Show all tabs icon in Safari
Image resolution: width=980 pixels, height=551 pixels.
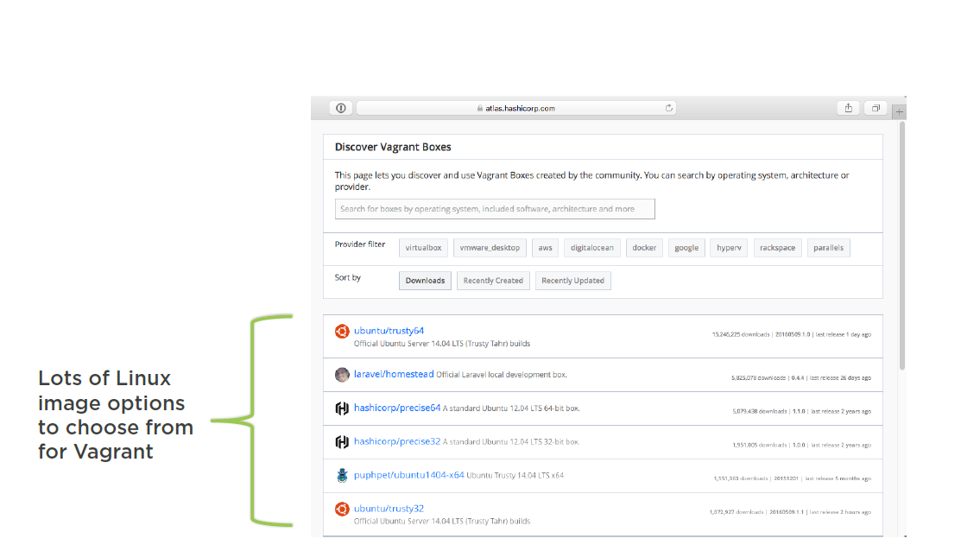876,108
